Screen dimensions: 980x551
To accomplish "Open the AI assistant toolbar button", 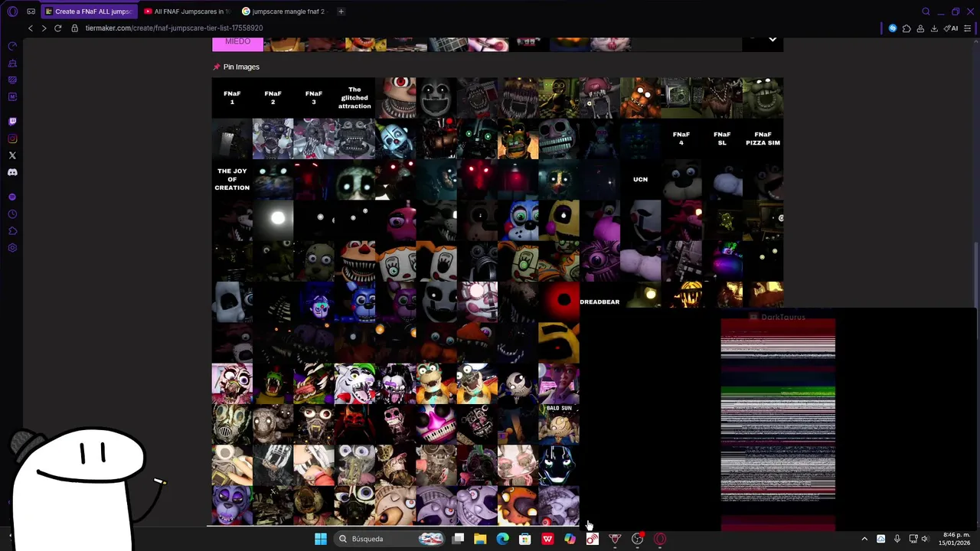I will click(x=952, y=28).
